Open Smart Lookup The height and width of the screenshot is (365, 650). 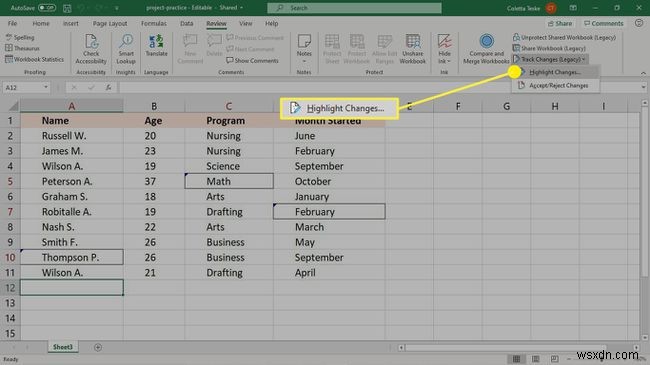pos(126,49)
